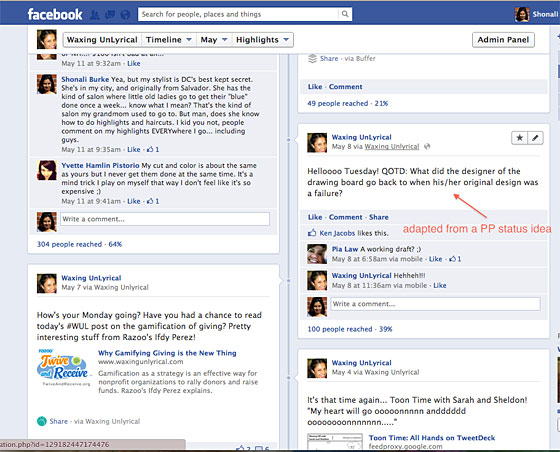
Task: Click the pencil edit icon on post
Action: (x=535, y=137)
